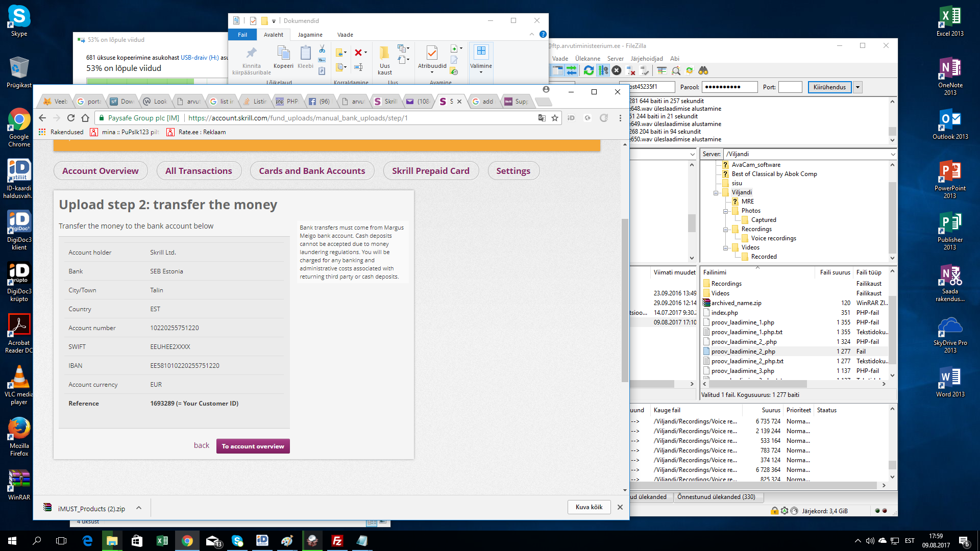
Task: Open Kiirühendus quick-connect history dropdown
Action: [858, 87]
